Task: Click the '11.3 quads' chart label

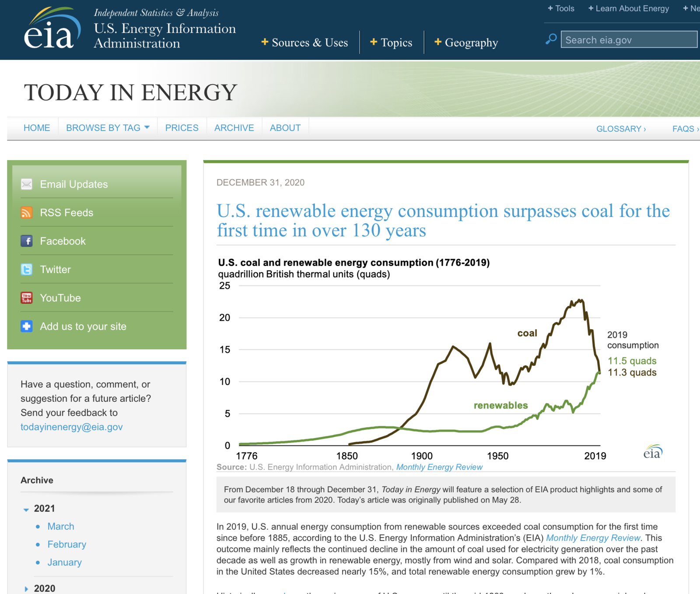Action: [632, 373]
